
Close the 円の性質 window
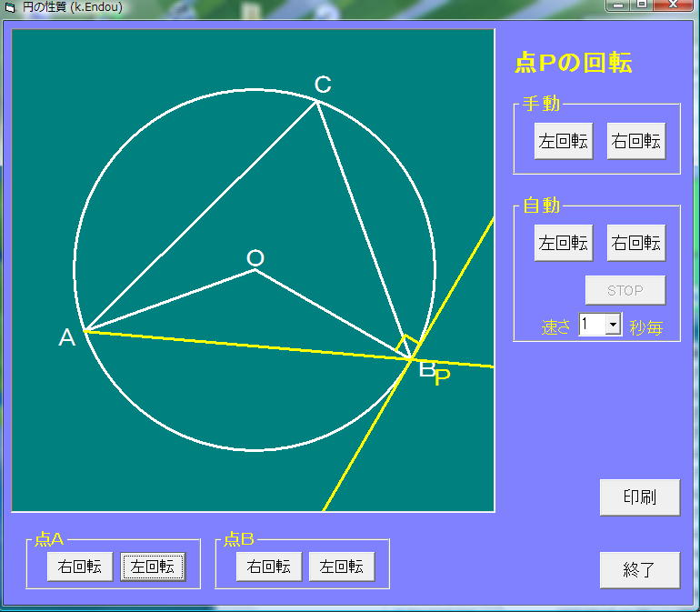coord(674,5)
